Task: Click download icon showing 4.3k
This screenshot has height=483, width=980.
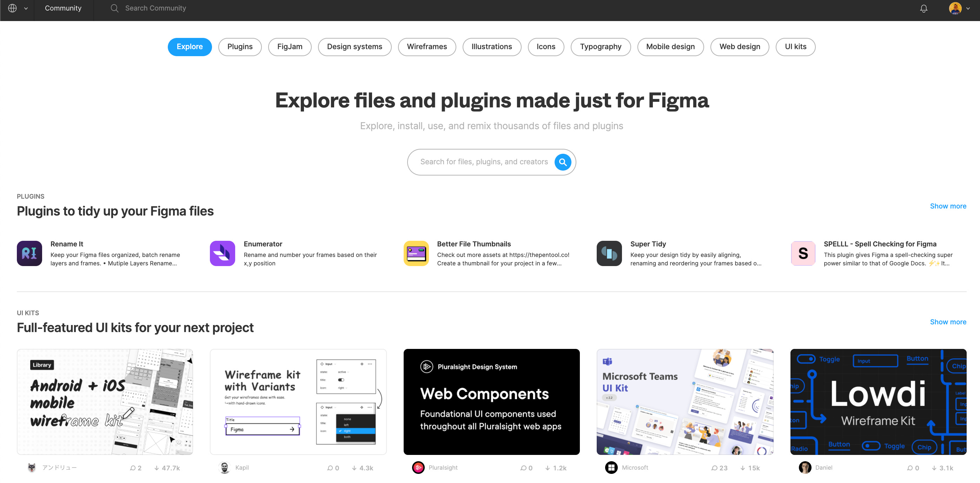Action: (x=354, y=468)
